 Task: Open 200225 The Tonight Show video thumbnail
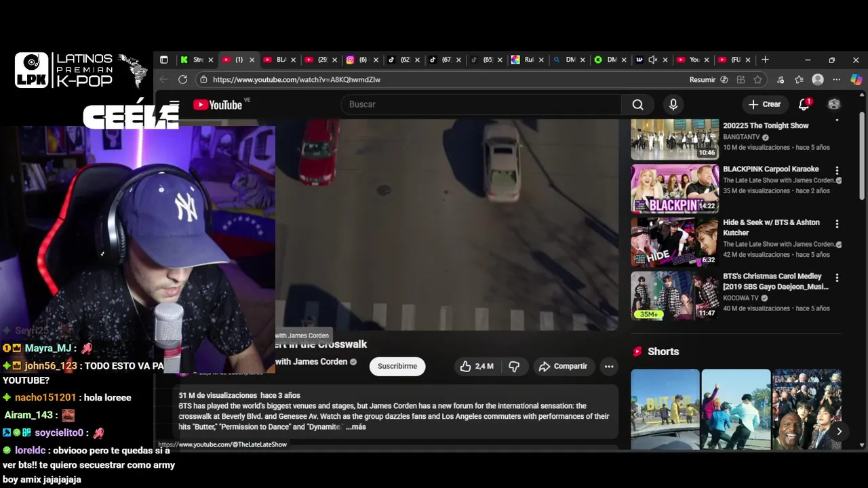click(675, 140)
